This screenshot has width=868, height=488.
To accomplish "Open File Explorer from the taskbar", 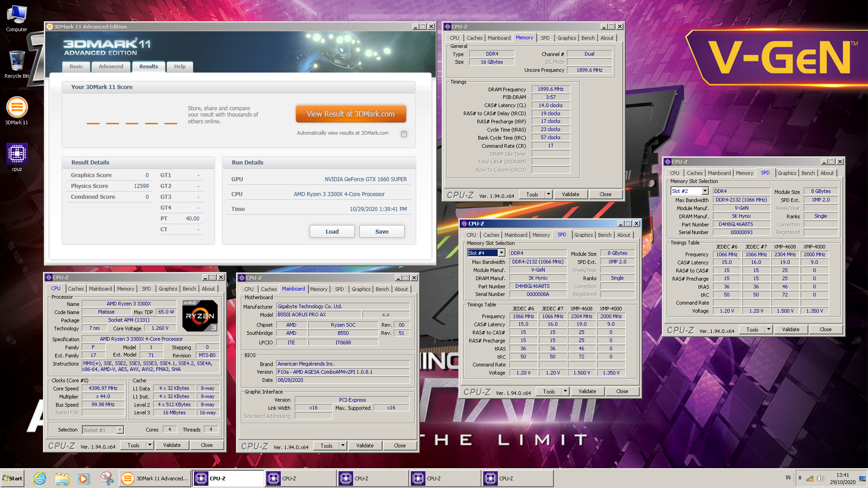I will 62,478.
